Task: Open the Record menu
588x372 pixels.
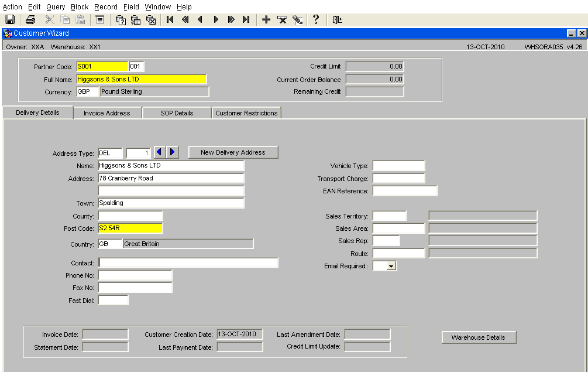Action: pos(106,7)
